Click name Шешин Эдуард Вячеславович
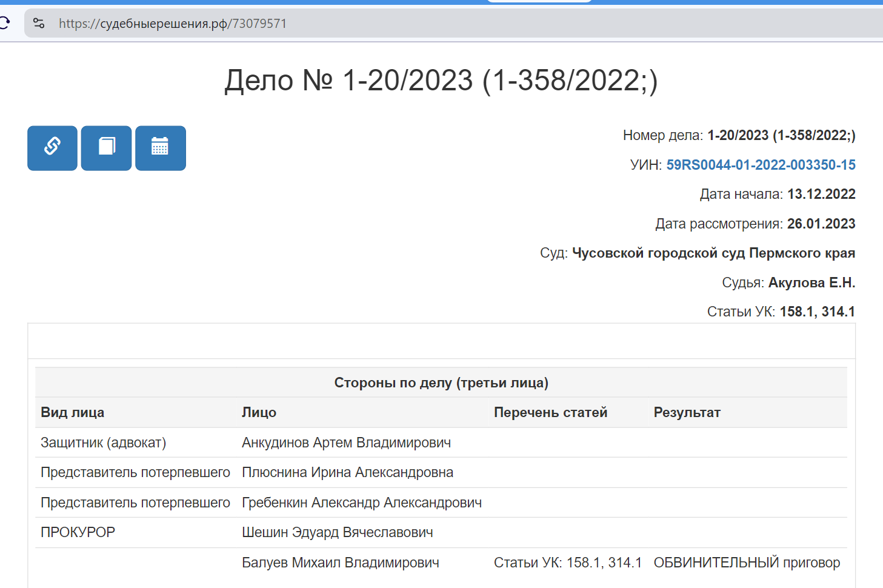 click(x=337, y=532)
